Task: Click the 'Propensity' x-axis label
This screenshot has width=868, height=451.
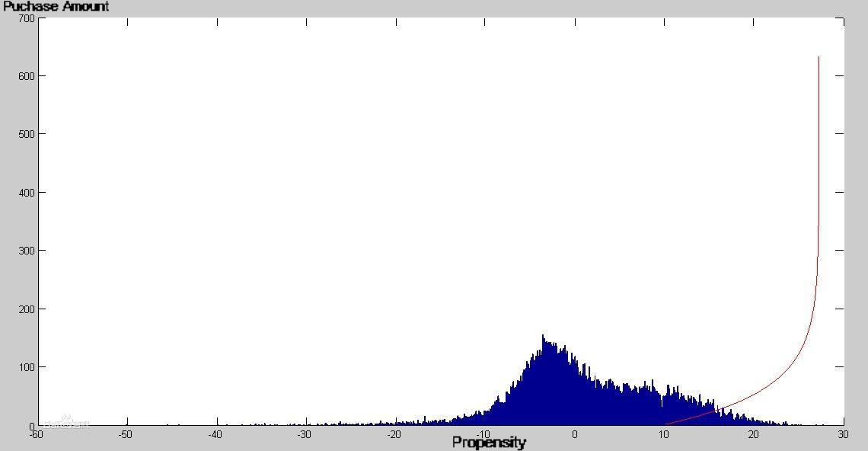Action: click(x=488, y=443)
